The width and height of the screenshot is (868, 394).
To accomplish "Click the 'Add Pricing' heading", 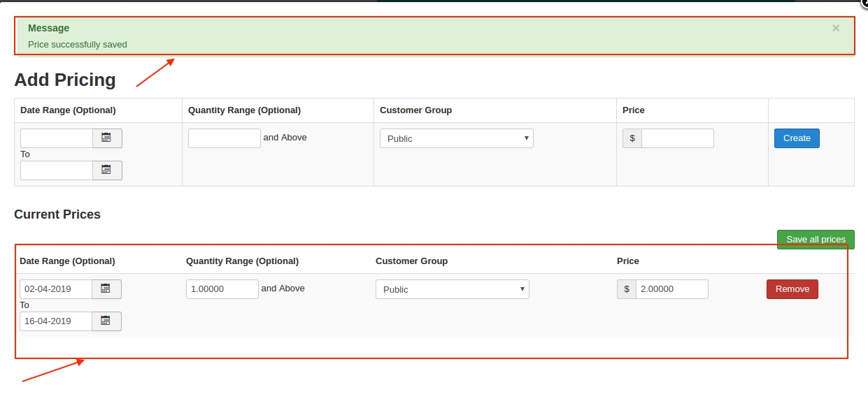I will pyautogui.click(x=65, y=80).
